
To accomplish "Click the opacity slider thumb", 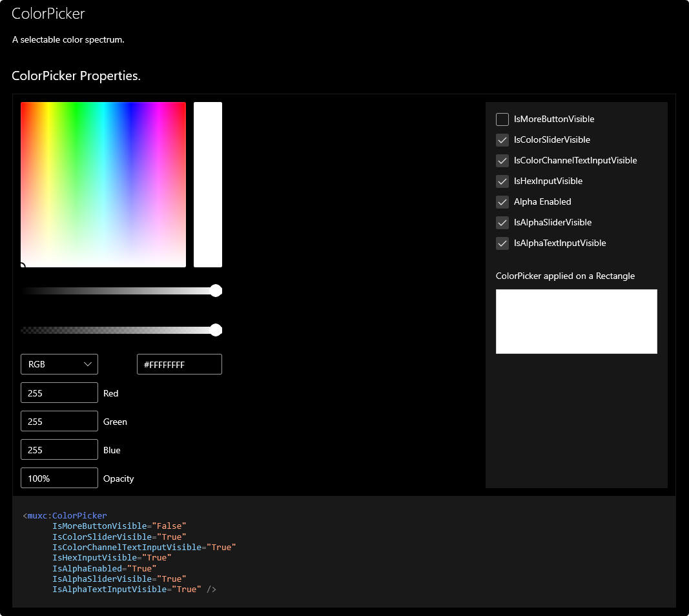I will pyautogui.click(x=216, y=330).
